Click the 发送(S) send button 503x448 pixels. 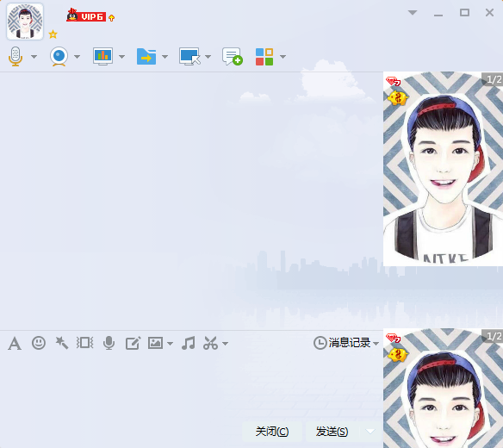[332, 432]
